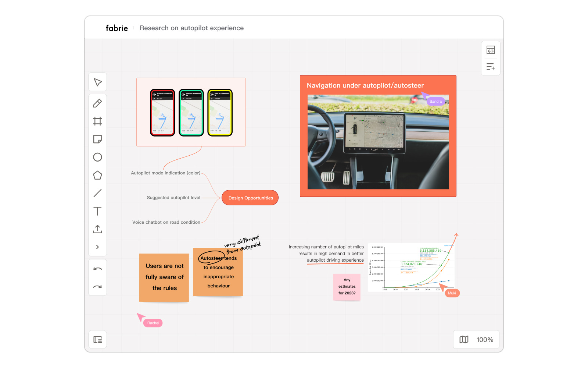Toggle the table layout panel icon
Screen dimensions: 588x368
point(491,50)
